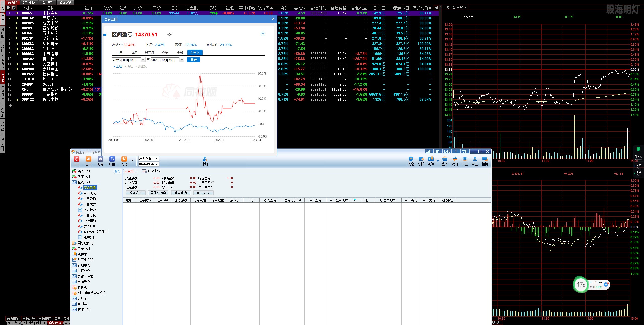Click the 银证转账 button
The image size is (644, 325).
click(x=136, y=193)
